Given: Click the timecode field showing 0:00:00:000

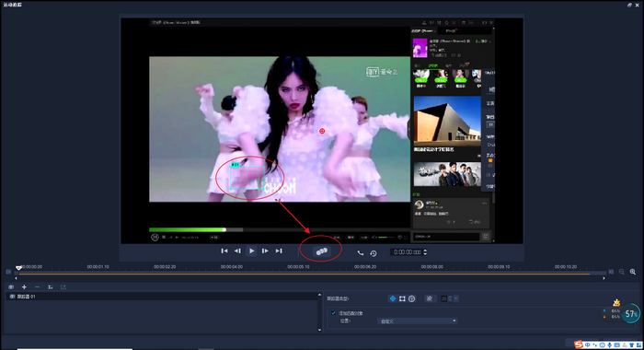Looking at the screenshot, I should click(x=407, y=252).
